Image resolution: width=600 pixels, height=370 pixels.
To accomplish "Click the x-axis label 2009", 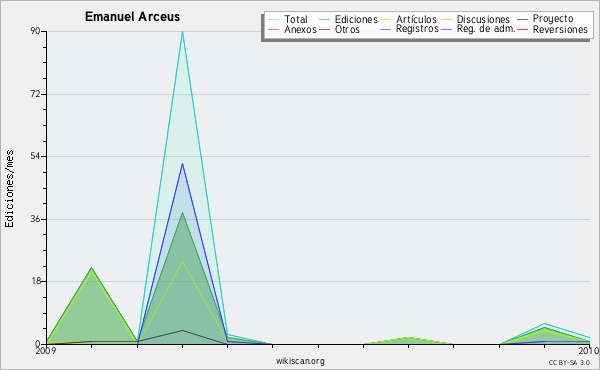I will pos(46,350).
